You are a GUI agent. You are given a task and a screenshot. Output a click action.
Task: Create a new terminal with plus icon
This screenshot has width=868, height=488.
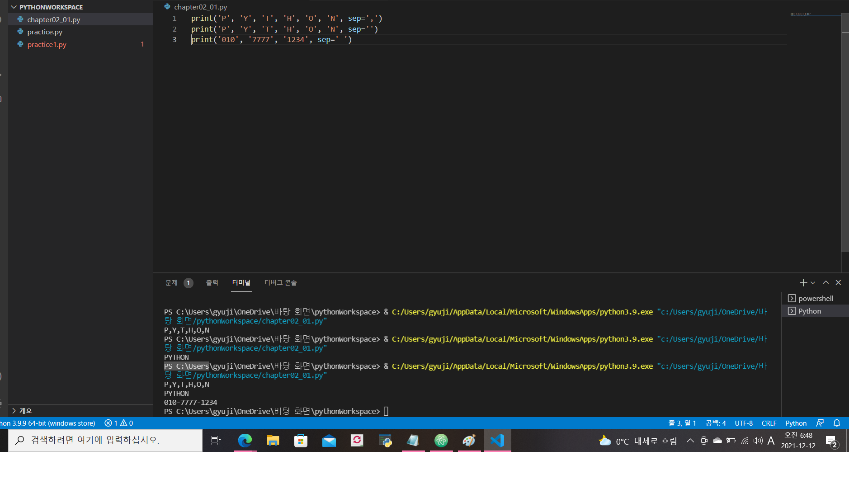803,282
